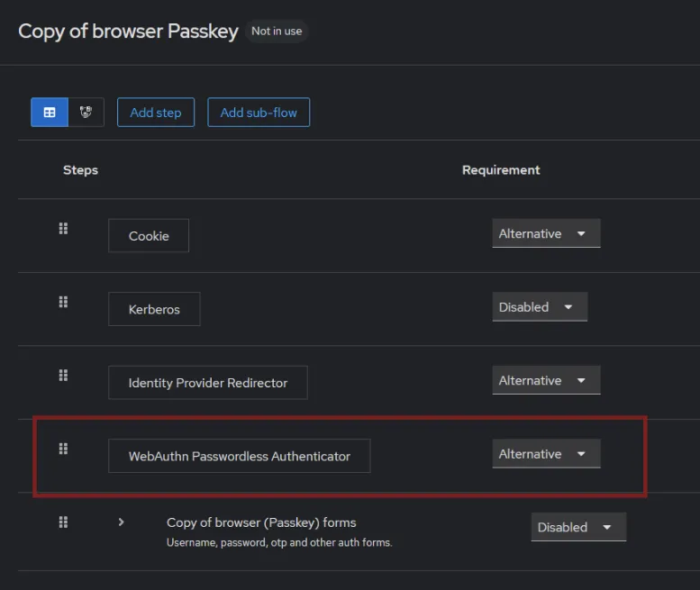Click Add step button
The width and height of the screenshot is (700, 590).
pos(156,113)
